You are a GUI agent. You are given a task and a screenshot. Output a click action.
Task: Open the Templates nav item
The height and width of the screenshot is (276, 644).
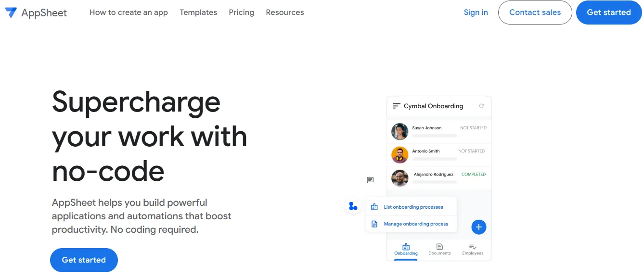(198, 13)
